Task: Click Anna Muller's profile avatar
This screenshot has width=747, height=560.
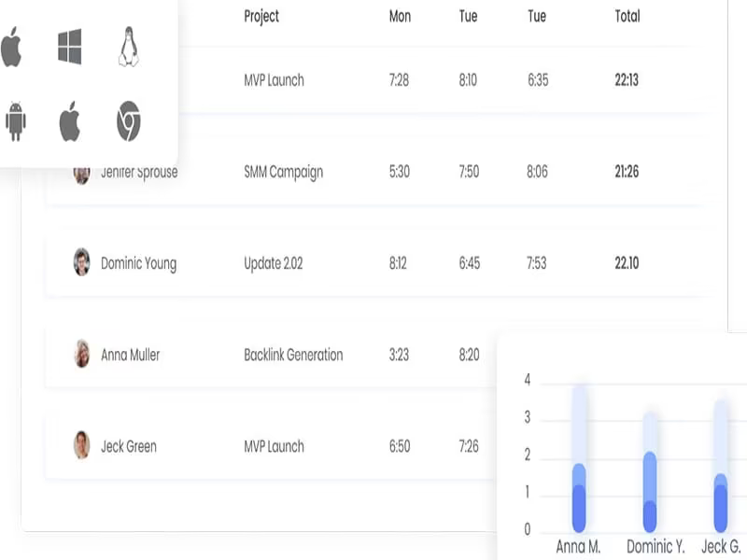Action: click(82, 354)
